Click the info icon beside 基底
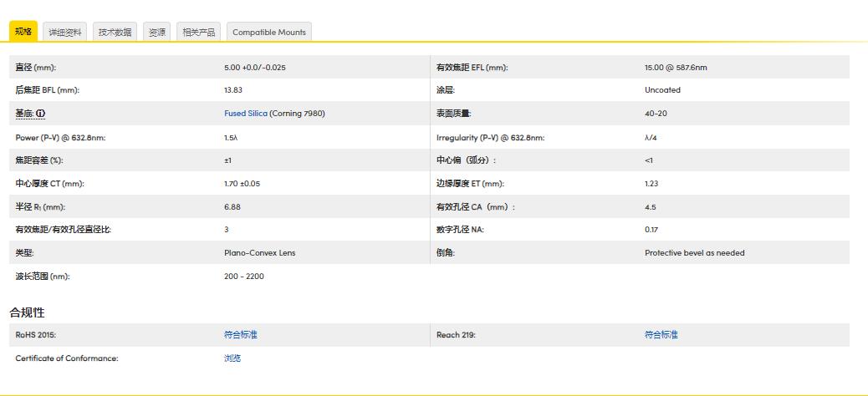Image resolution: width=868 pixels, height=396 pixels. pos(41,114)
